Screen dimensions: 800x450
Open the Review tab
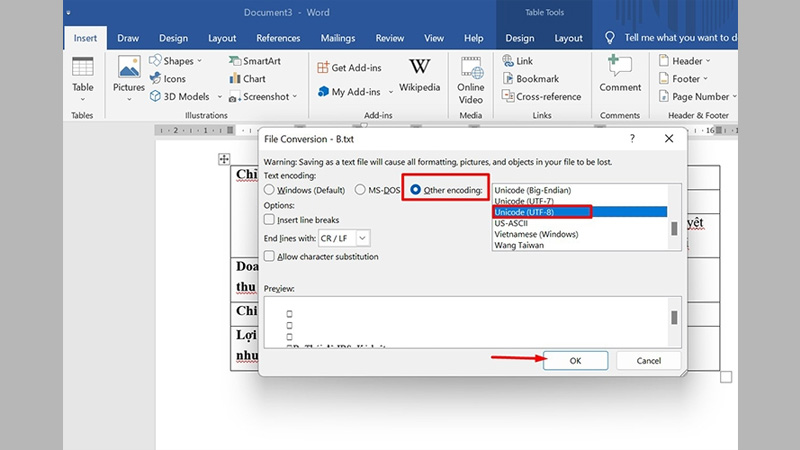coord(390,38)
